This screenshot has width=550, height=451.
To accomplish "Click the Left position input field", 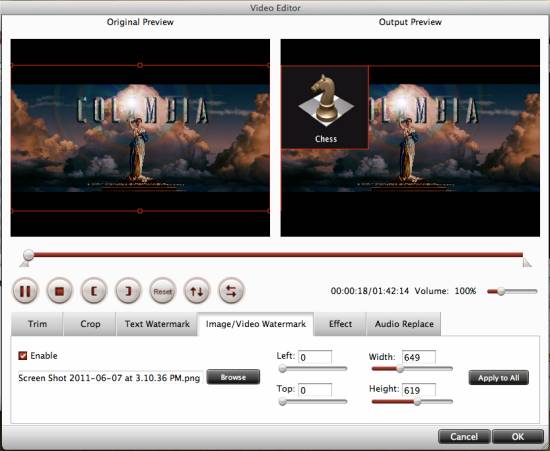I will [315, 357].
